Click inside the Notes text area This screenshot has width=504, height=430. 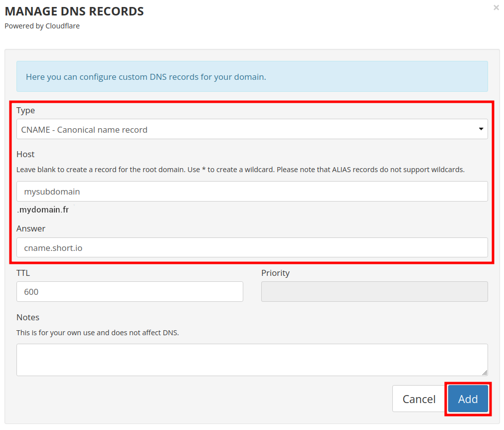[x=252, y=359]
